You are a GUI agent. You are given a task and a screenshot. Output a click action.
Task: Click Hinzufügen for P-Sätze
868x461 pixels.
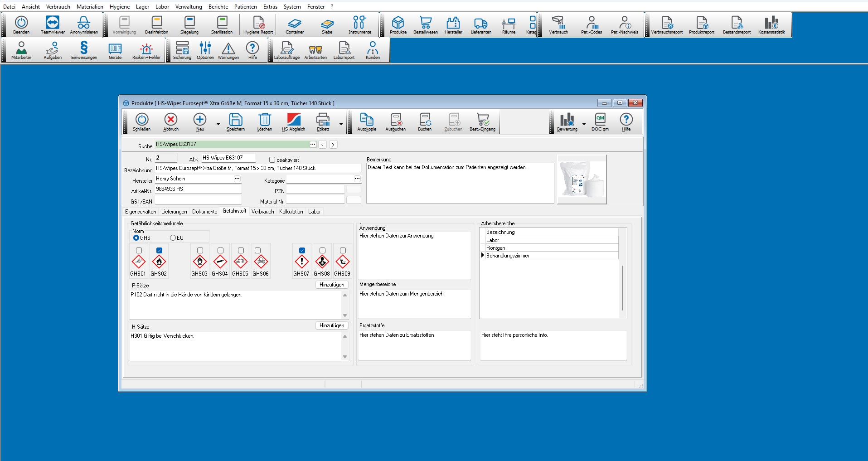pos(331,285)
